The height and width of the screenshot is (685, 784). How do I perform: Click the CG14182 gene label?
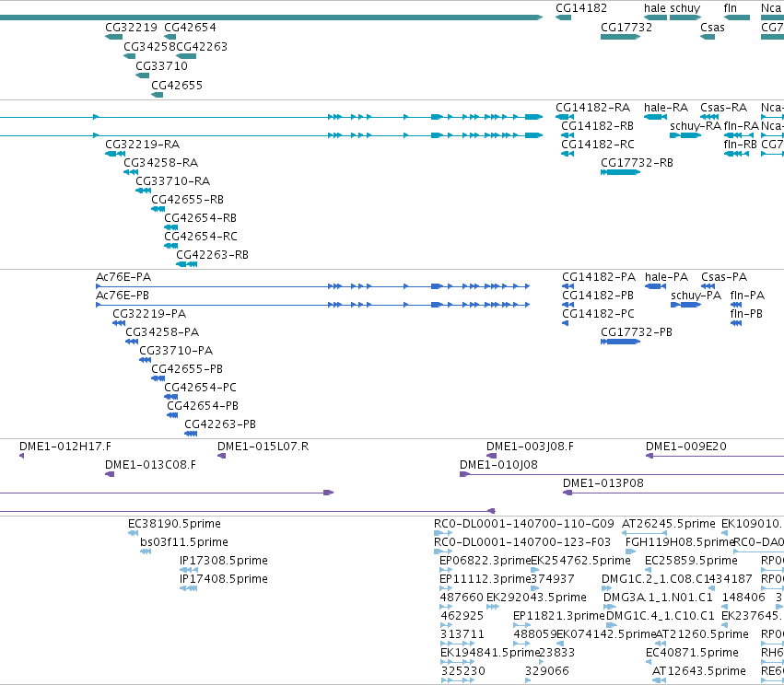[581, 8]
